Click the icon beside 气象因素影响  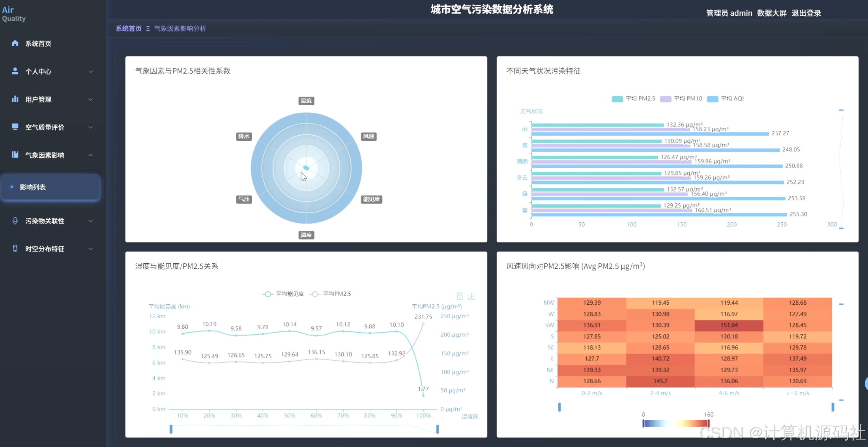click(15, 155)
